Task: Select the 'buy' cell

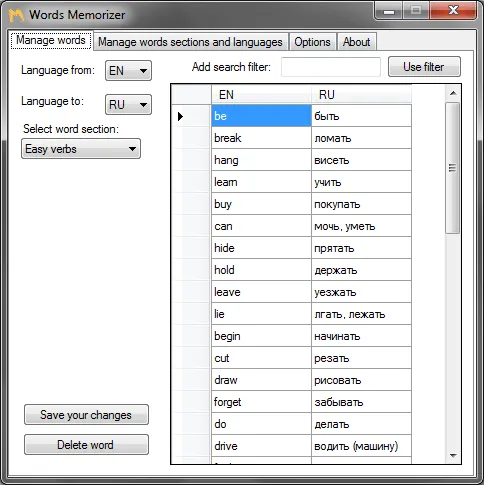Action: (261, 204)
